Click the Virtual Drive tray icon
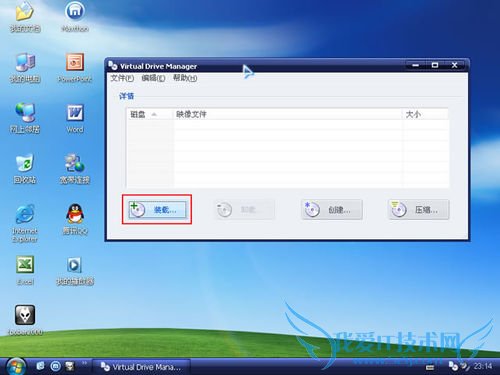The width and height of the screenshot is (500, 375). [x=453, y=366]
